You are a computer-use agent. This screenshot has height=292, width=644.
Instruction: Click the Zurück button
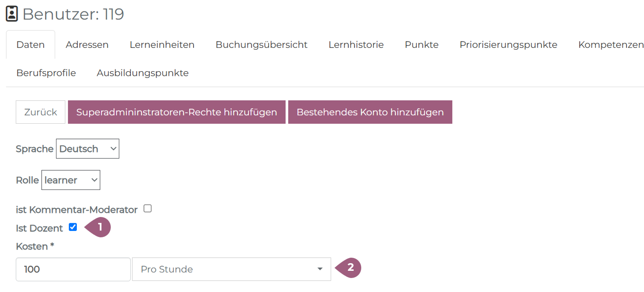pyautogui.click(x=41, y=112)
